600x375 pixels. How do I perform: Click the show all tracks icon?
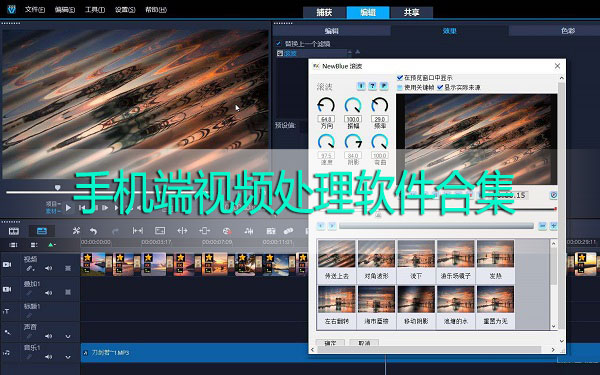[x=13, y=245]
